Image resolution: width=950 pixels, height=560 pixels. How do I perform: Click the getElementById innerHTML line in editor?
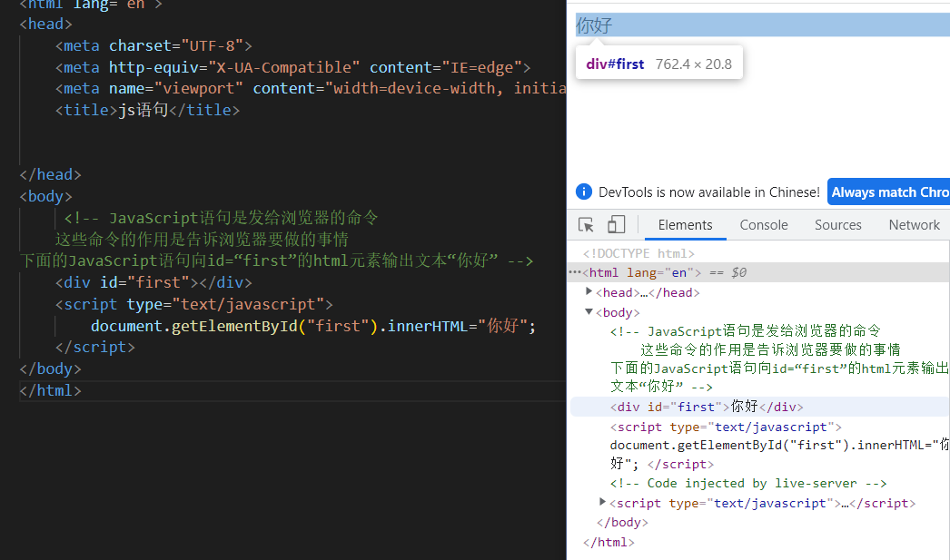pos(313,326)
